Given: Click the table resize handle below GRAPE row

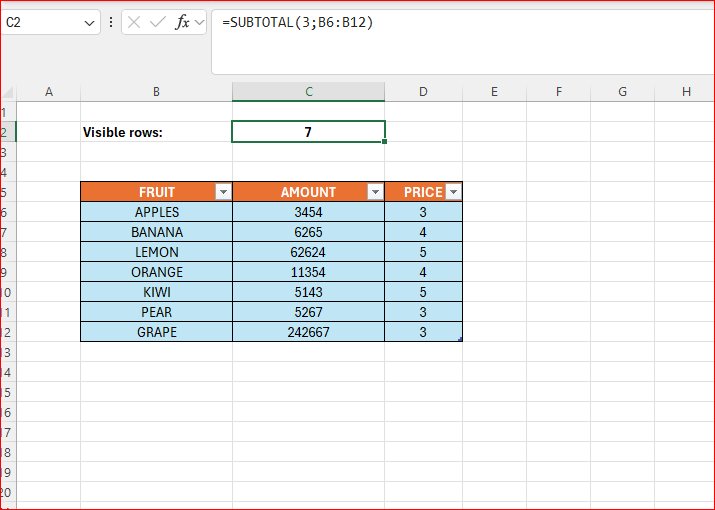Looking at the screenshot, I should click(460, 340).
